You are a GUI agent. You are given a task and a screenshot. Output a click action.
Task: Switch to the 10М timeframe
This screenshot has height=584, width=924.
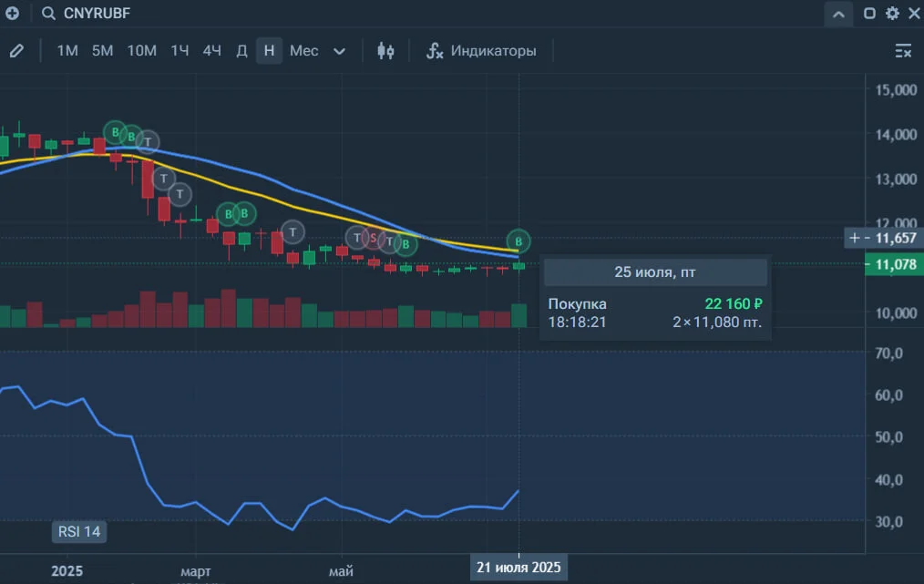coord(142,51)
